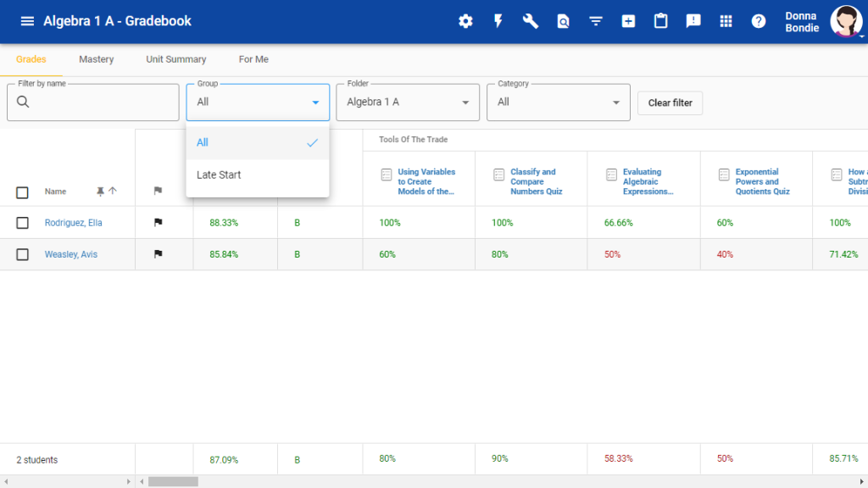Screen dimensions: 868x488
Task: Open the hamburger menu next to Algebra 1 A
Action: [26, 21]
